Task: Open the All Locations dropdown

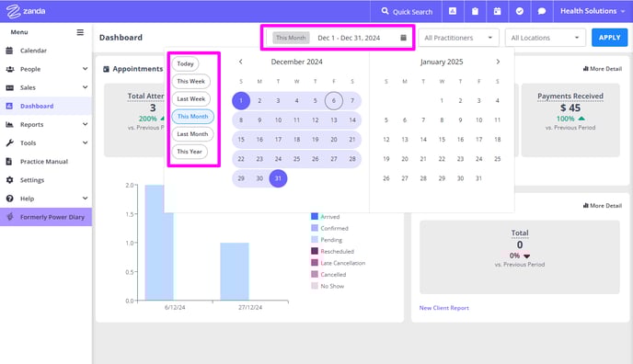Action: [x=545, y=38]
